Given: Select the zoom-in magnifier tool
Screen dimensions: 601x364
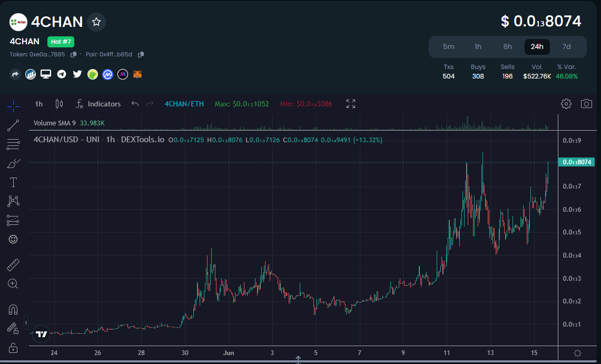Looking at the screenshot, I should [x=13, y=283].
